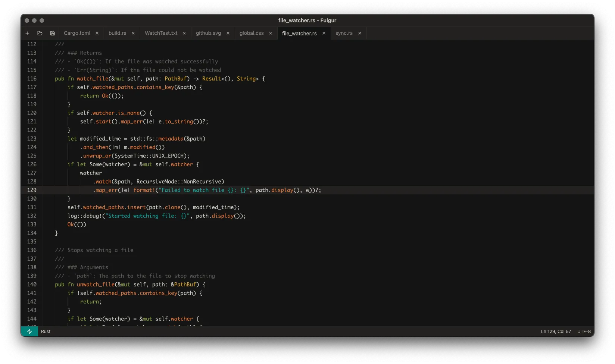This screenshot has height=364, width=615.
Task: Click the Rust language indicator
Action: 46,332
